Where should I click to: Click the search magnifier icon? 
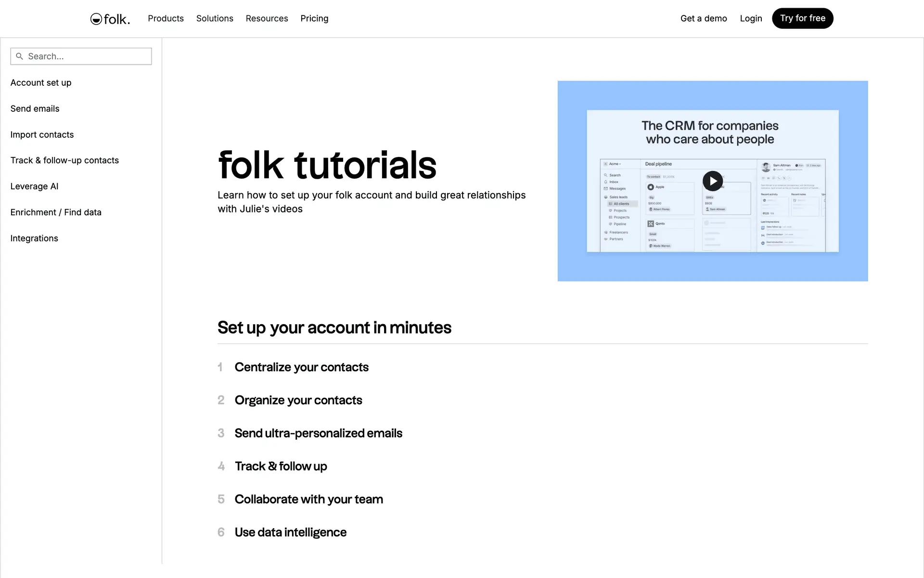(20, 56)
